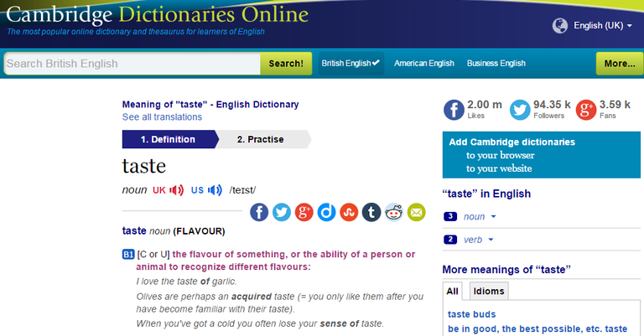Share the definition on Facebook
The image size is (644, 336).
click(259, 212)
